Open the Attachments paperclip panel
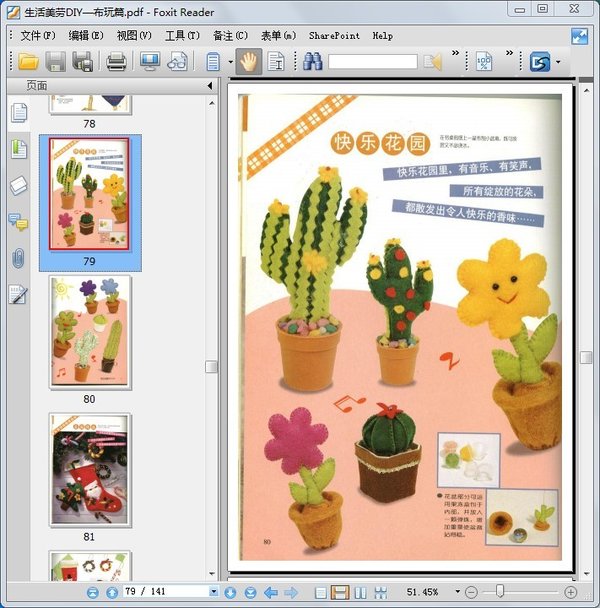Screen dimensions: 600x608 point(18,258)
